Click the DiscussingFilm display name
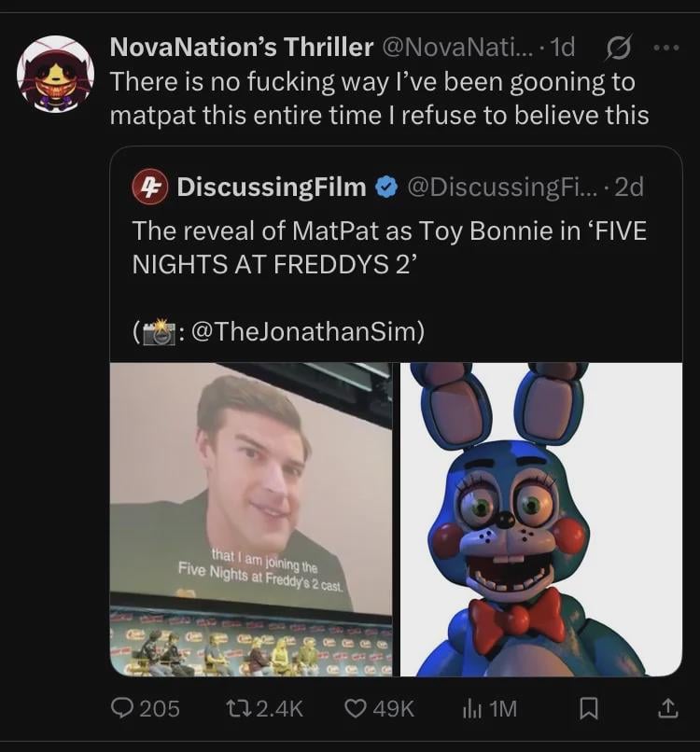 tap(271, 188)
